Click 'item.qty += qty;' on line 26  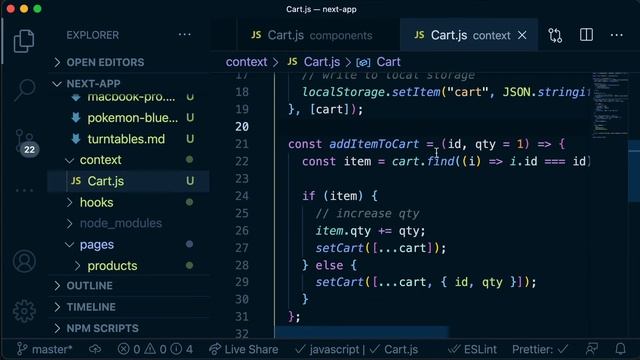[370, 231]
